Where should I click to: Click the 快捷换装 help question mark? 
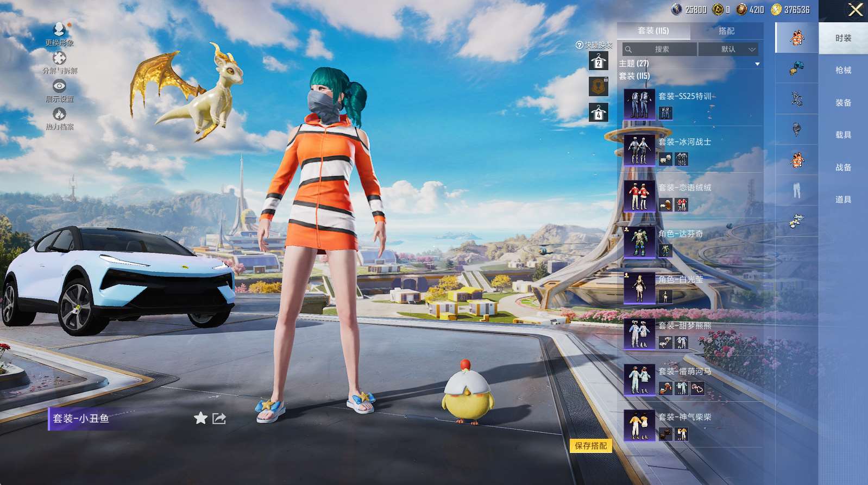[579, 45]
